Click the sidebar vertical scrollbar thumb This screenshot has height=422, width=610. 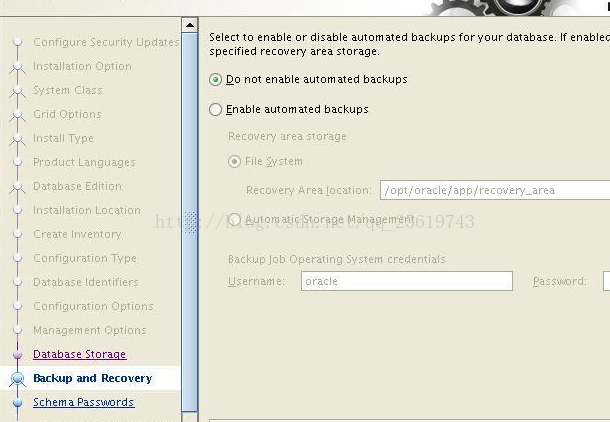pos(190,222)
